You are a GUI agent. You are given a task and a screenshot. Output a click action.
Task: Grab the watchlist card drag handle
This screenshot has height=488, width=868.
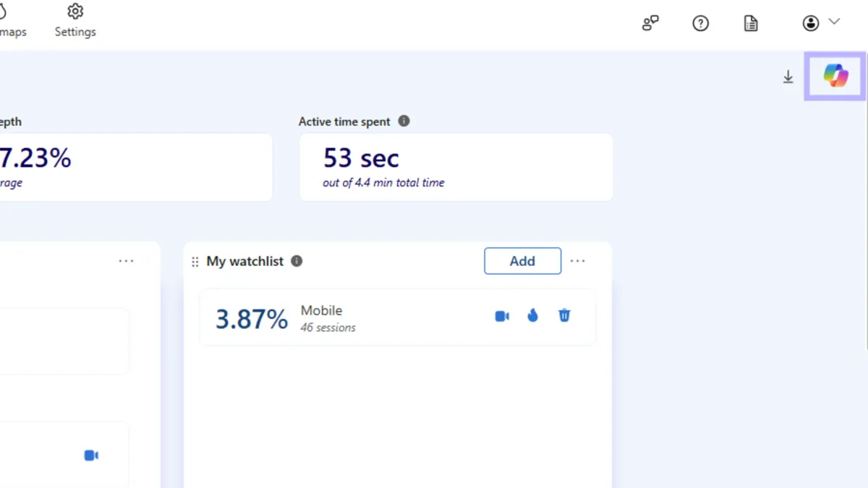pos(194,262)
